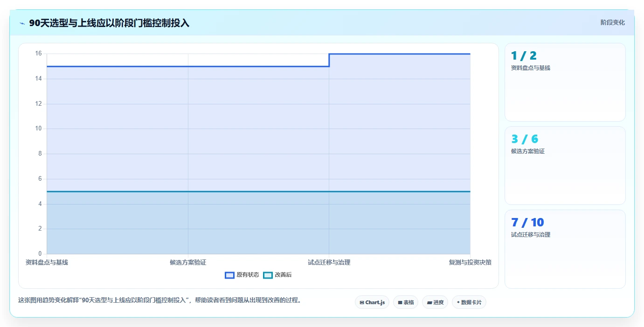
Task: Click the 资料盘点与基线 x-axis label
Action: pyautogui.click(x=47, y=263)
